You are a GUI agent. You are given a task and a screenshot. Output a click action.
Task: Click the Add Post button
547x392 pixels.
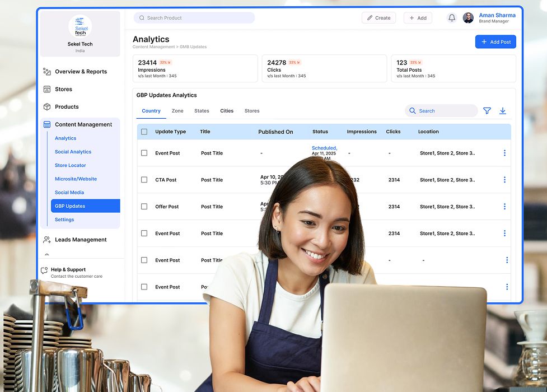click(x=495, y=41)
